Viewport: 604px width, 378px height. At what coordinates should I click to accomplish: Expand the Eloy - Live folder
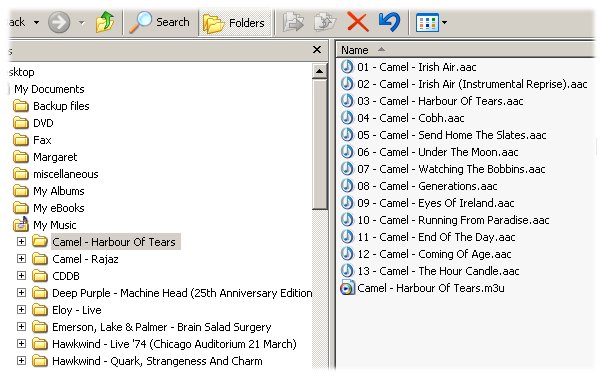tap(22, 310)
